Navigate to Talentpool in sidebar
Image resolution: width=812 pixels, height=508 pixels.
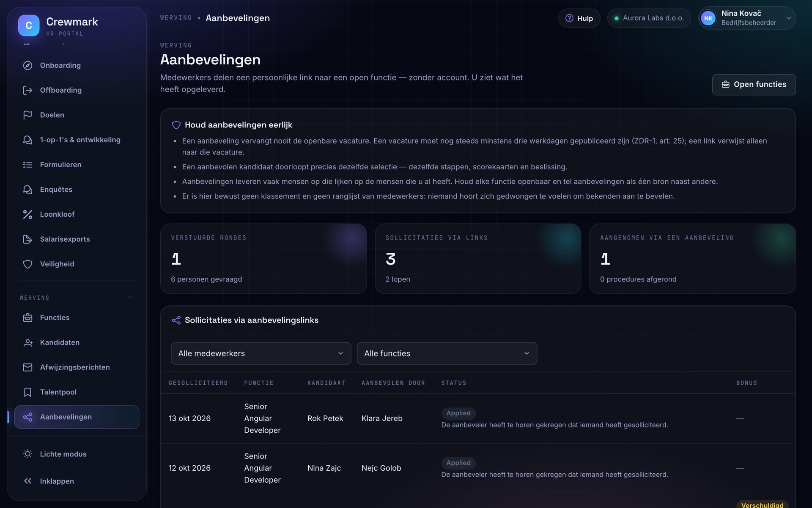77,392
